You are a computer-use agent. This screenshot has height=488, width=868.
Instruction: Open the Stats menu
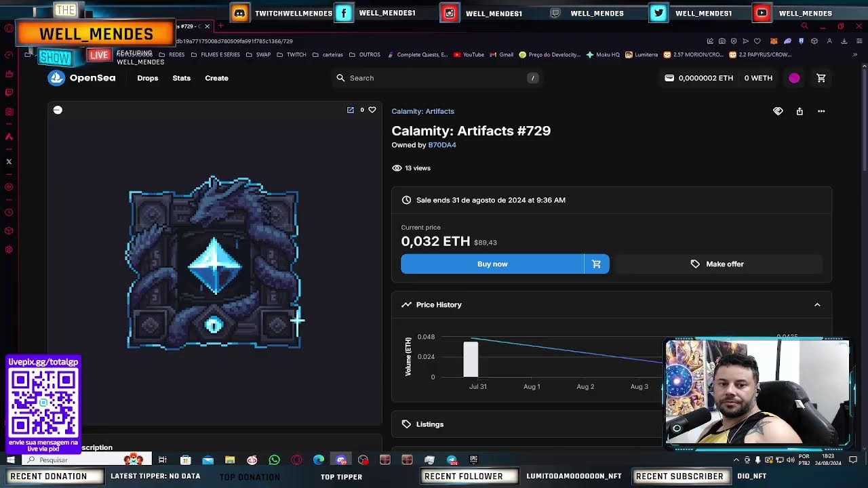[x=181, y=78]
